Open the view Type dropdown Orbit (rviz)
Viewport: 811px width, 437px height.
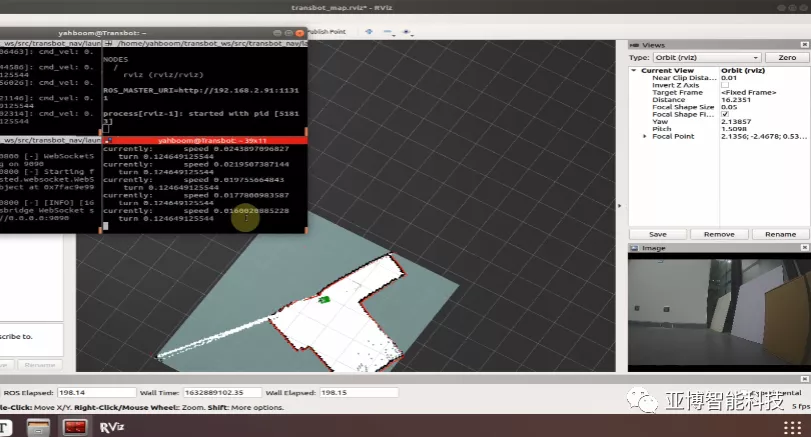click(x=707, y=57)
